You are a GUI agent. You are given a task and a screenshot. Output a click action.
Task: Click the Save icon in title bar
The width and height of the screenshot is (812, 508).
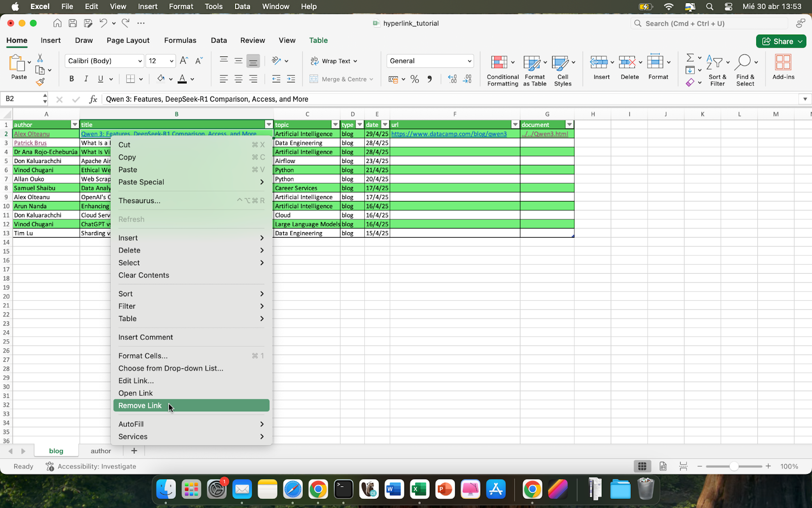73,23
